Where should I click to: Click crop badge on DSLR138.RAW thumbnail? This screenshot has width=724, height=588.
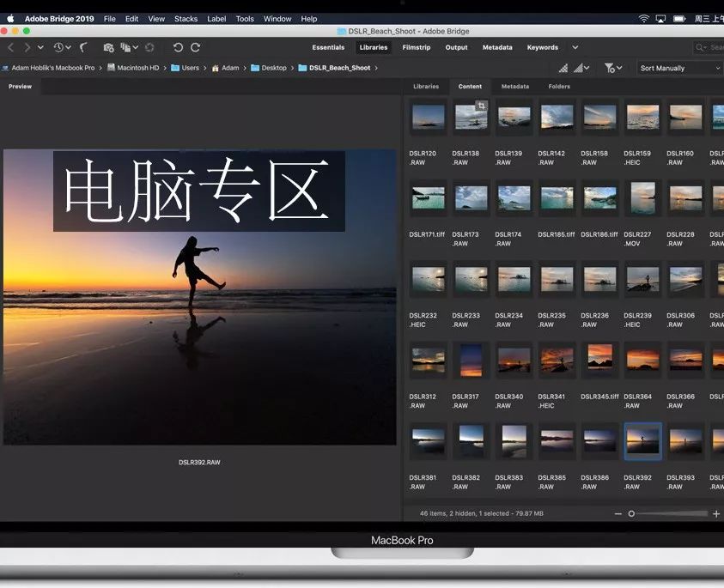(x=482, y=106)
